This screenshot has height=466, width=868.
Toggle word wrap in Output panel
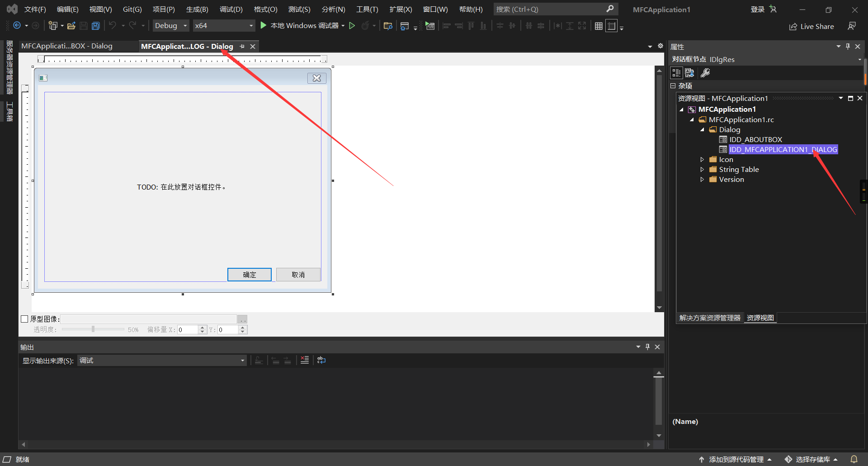coord(321,360)
